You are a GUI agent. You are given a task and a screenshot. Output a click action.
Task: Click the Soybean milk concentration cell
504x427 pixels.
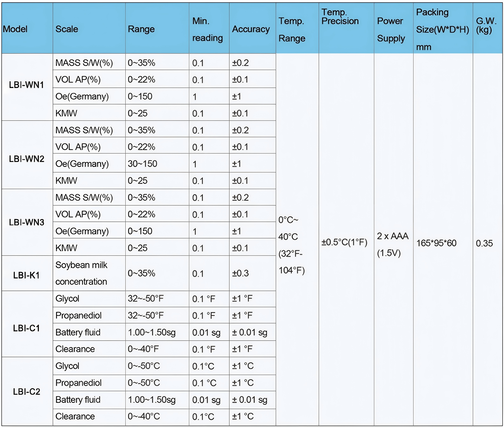[81, 273]
